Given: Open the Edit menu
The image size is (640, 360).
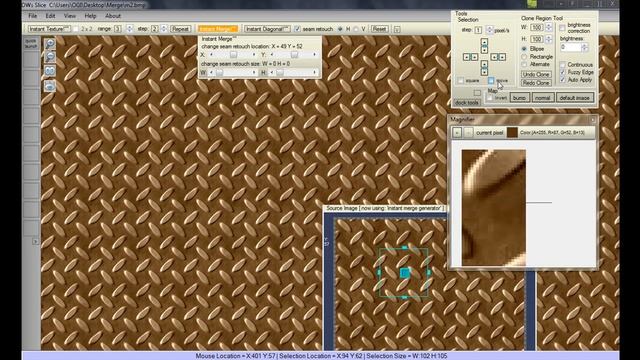Looking at the screenshot, I should coord(50,16).
